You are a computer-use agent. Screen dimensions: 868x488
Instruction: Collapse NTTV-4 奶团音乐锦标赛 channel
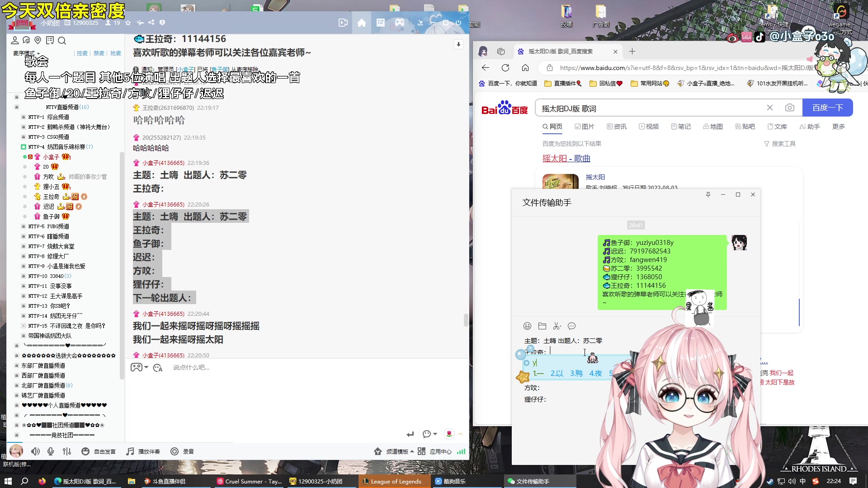(x=23, y=147)
